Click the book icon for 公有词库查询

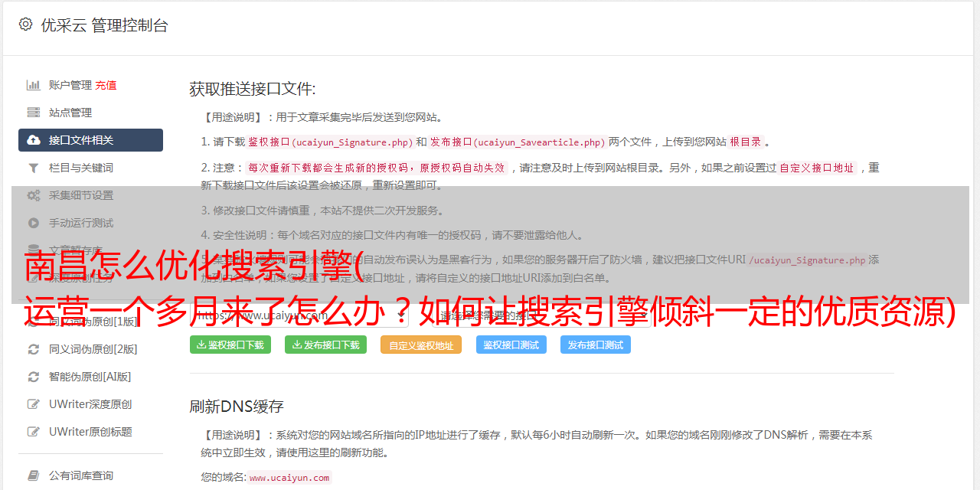34,476
